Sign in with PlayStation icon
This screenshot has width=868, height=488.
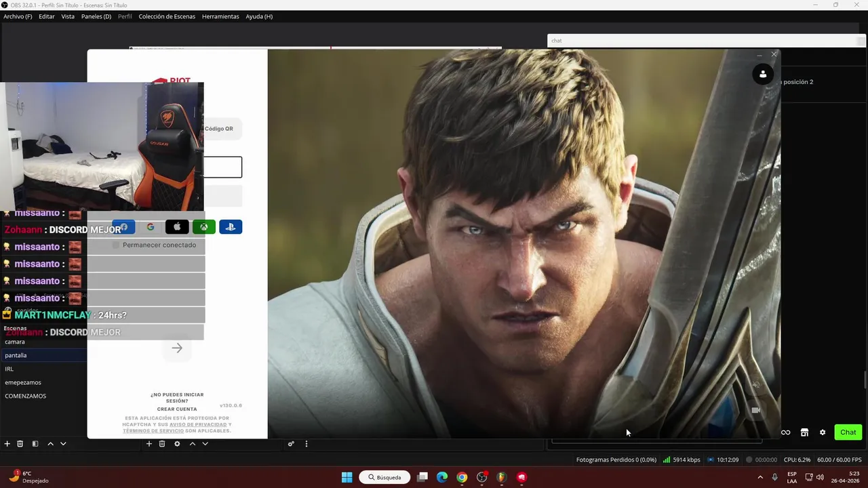[231, 227]
